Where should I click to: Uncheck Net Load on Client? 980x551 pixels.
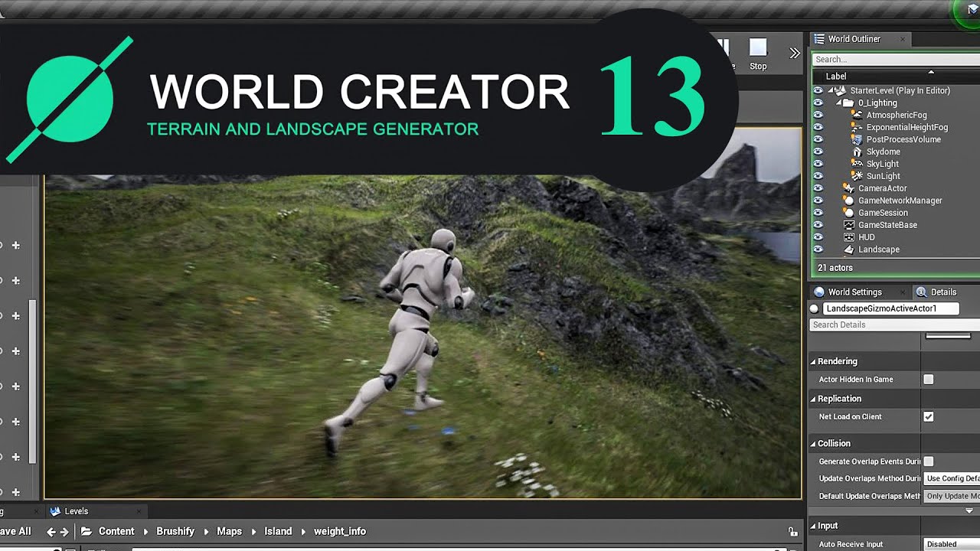point(929,417)
